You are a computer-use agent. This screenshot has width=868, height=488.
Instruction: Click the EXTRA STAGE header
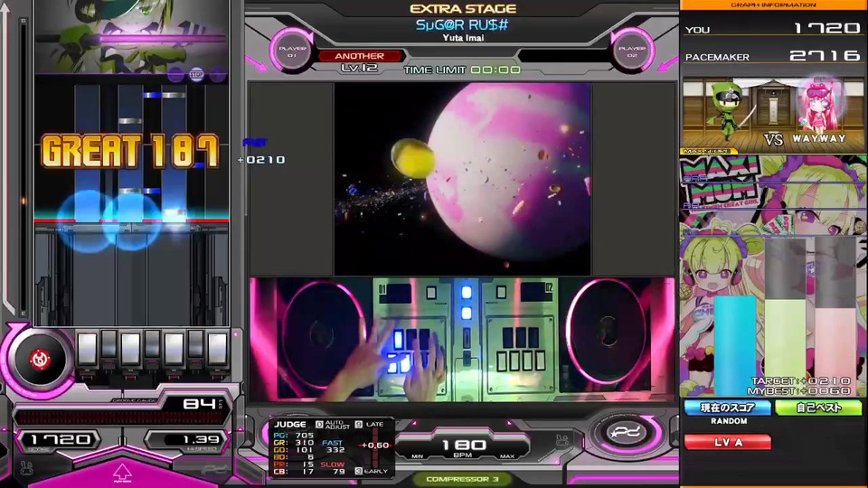pos(463,9)
